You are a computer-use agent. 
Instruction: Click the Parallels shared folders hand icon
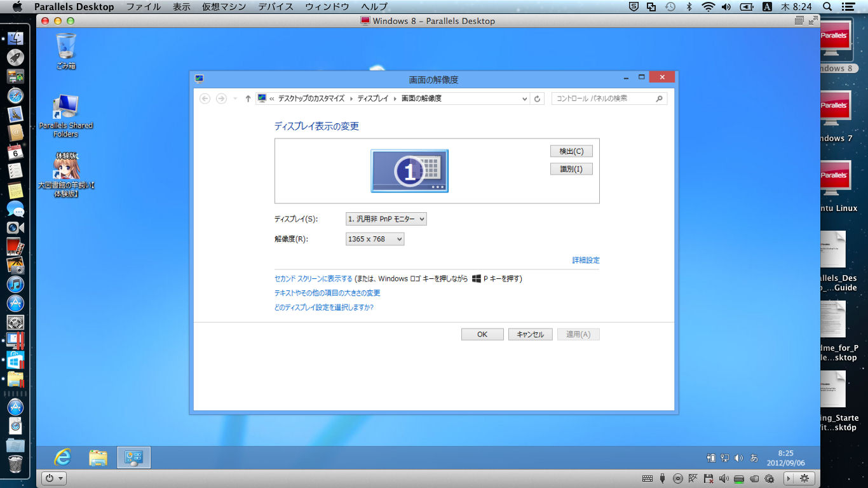point(754,478)
